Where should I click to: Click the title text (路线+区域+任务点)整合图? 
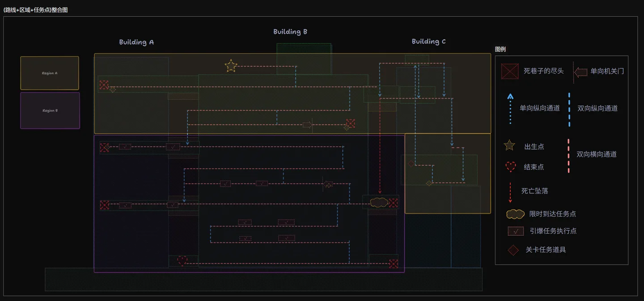click(36, 10)
